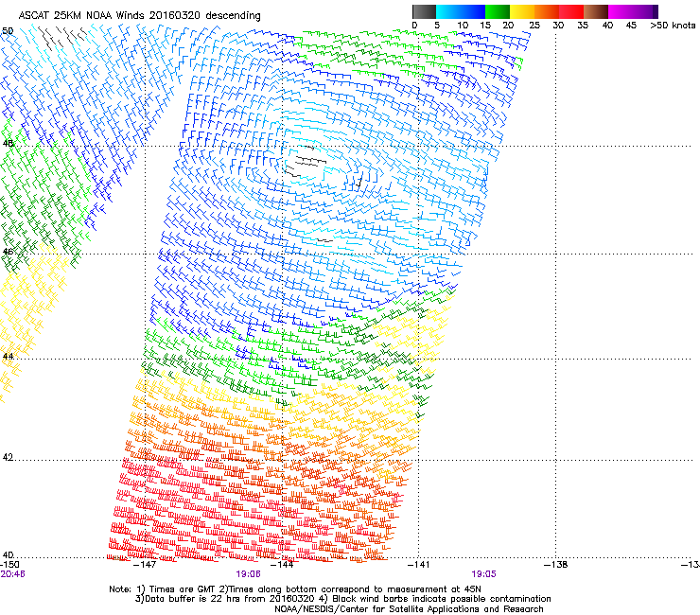700x615 pixels.
Task: Click the longitude label '-147'
Action: pyautogui.click(x=146, y=565)
